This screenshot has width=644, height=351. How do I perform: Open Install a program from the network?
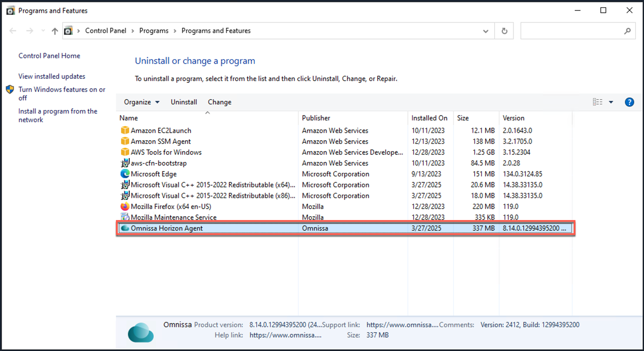tap(58, 116)
